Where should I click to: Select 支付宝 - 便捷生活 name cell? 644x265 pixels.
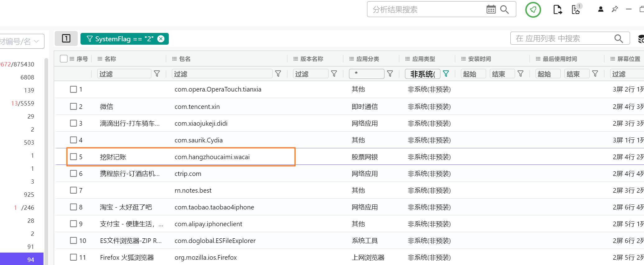131,224
